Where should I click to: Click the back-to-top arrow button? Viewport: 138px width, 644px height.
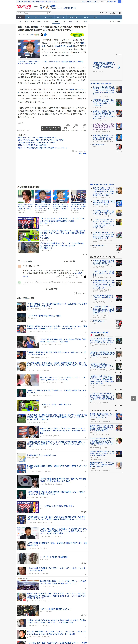pyautogui.click(x=133, y=398)
